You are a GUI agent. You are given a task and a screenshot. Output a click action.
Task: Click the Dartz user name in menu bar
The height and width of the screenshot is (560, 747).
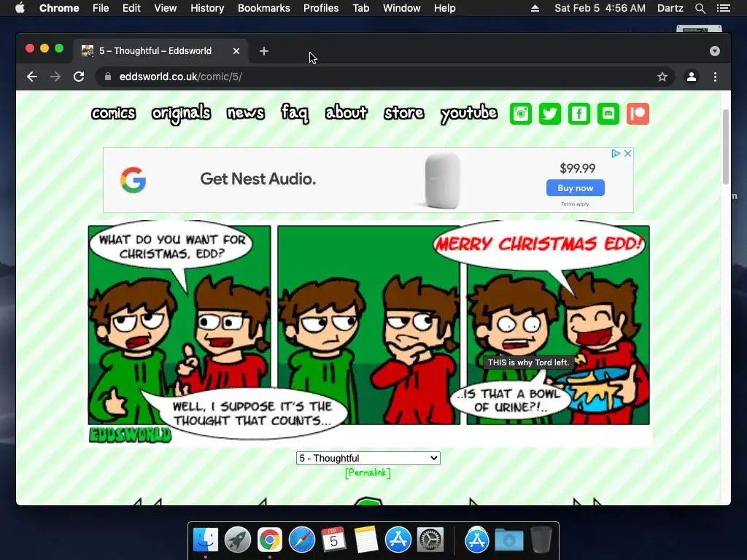tap(670, 8)
